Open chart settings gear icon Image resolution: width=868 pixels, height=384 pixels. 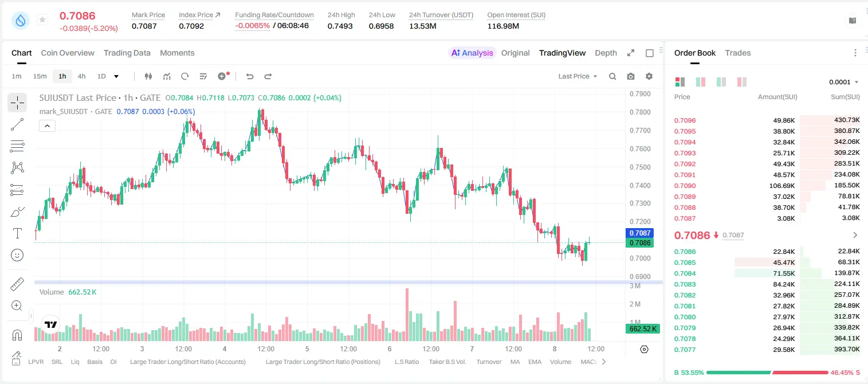(x=649, y=76)
